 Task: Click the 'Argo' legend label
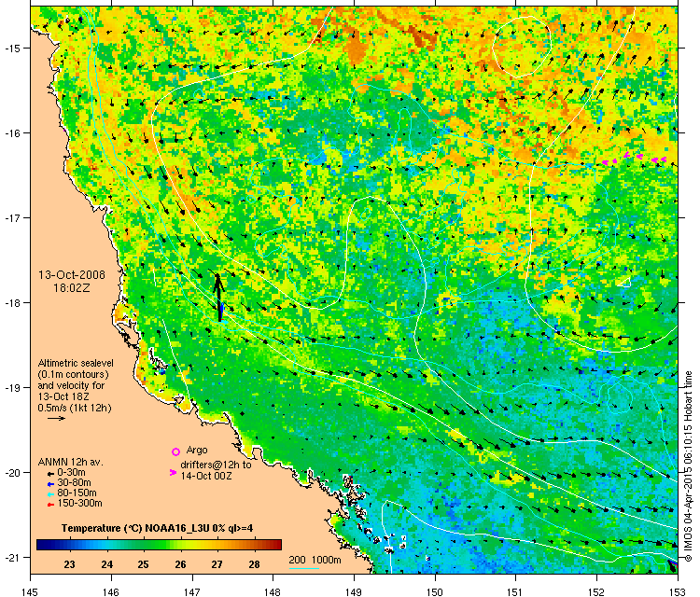pos(197,450)
